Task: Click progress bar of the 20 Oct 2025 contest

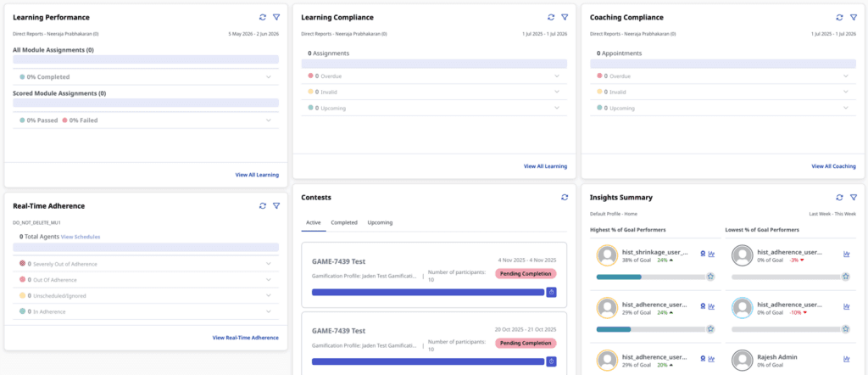Action: click(x=428, y=361)
